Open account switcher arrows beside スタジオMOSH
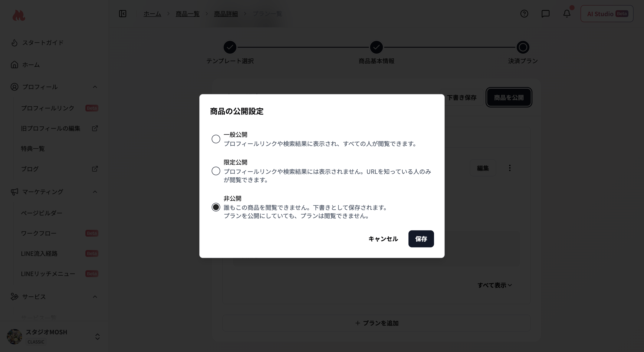This screenshot has width=644, height=352. pos(97,337)
